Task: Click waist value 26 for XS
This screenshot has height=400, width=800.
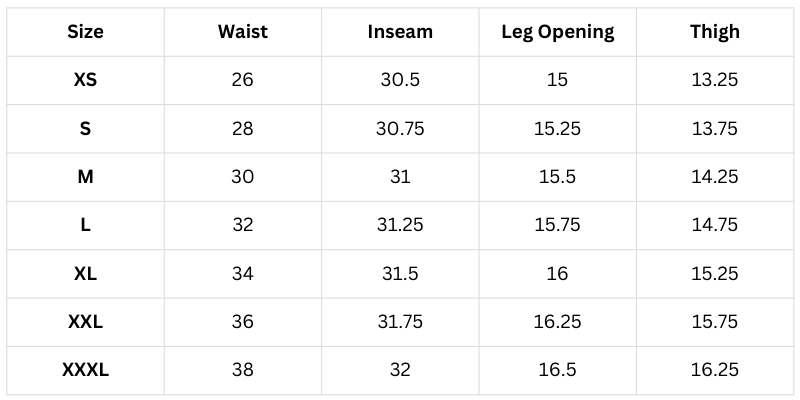Action: (x=242, y=80)
